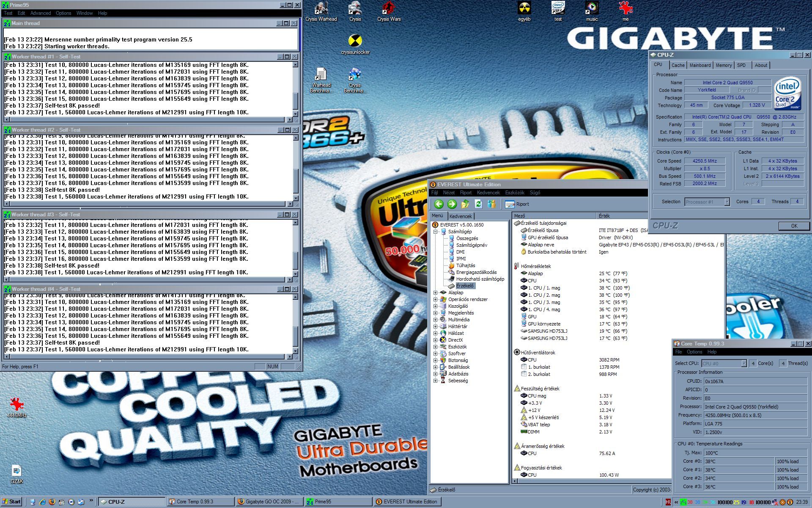Expand hidden quick launch items chevron

tap(91, 501)
